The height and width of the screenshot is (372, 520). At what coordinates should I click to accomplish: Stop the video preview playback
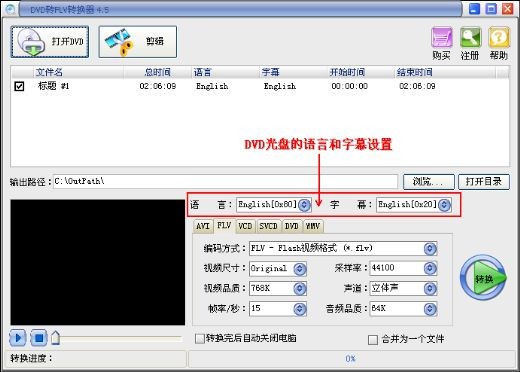pyautogui.click(x=39, y=338)
